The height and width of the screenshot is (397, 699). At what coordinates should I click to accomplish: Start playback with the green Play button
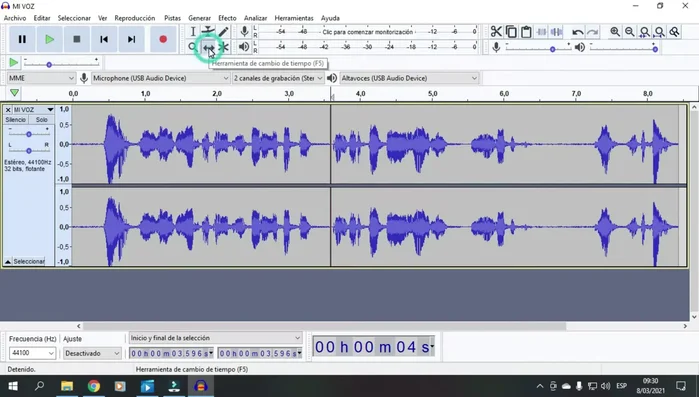click(x=49, y=39)
